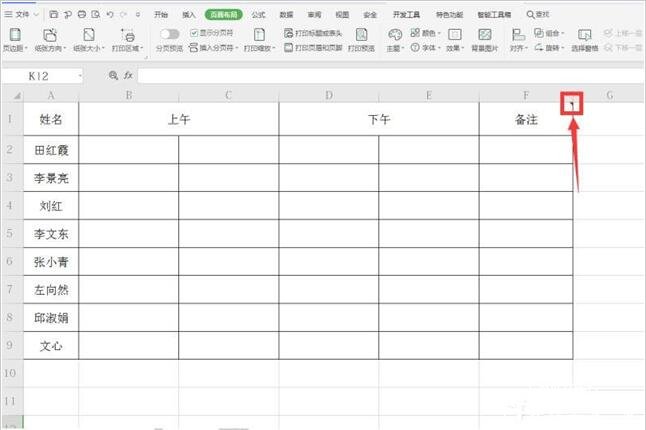Switch to the 智能工具箱 tab
646x430 pixels.
(494, 14)
